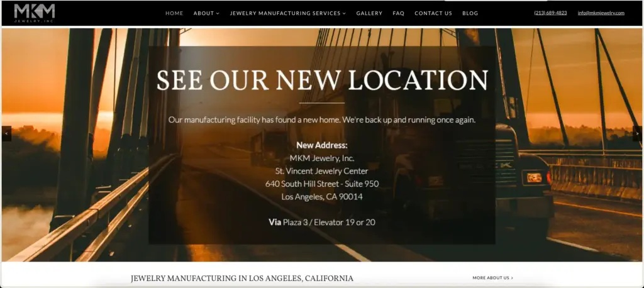Click the See Our New Location heading
Screen dimensions: 644x288
click(x=323, y=80)
